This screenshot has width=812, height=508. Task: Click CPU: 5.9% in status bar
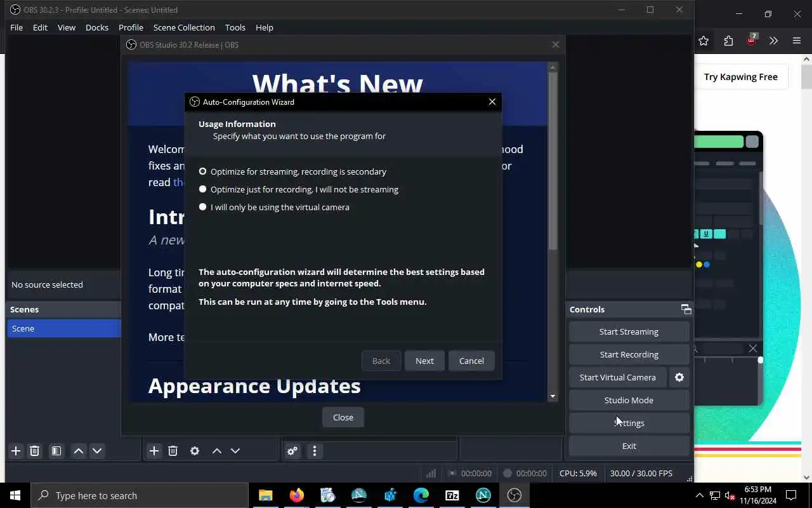pos(578,473)
